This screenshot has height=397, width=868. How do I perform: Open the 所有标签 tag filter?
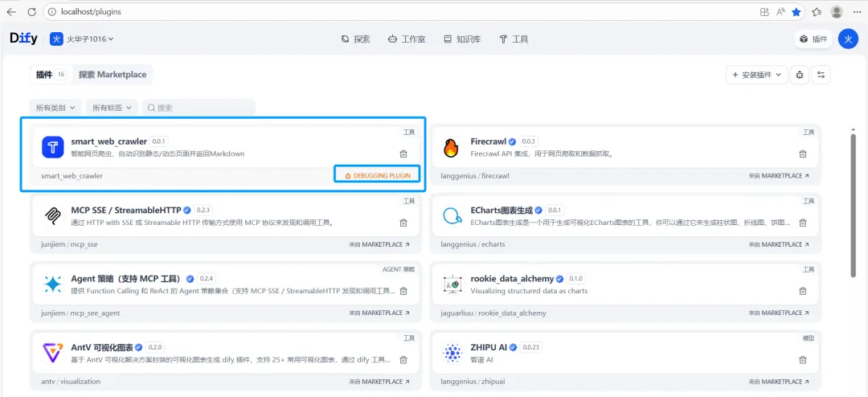click(x=112, y=108)
